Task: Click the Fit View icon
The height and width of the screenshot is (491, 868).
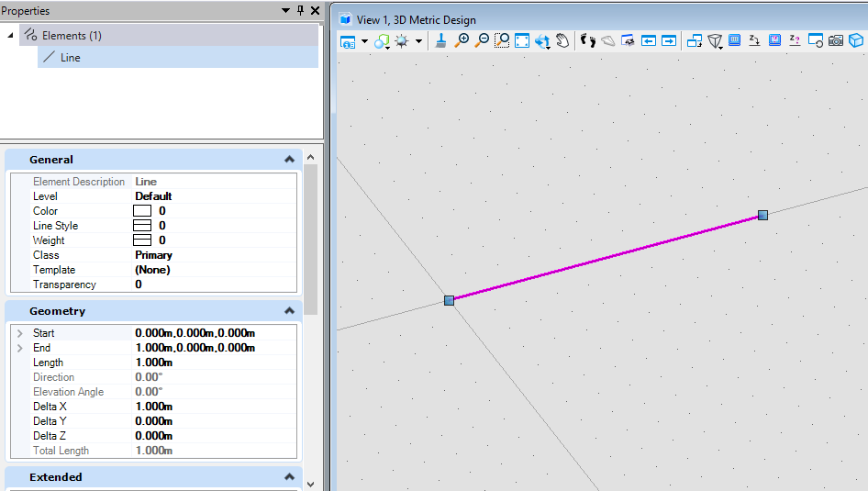Action: [522, 40]
